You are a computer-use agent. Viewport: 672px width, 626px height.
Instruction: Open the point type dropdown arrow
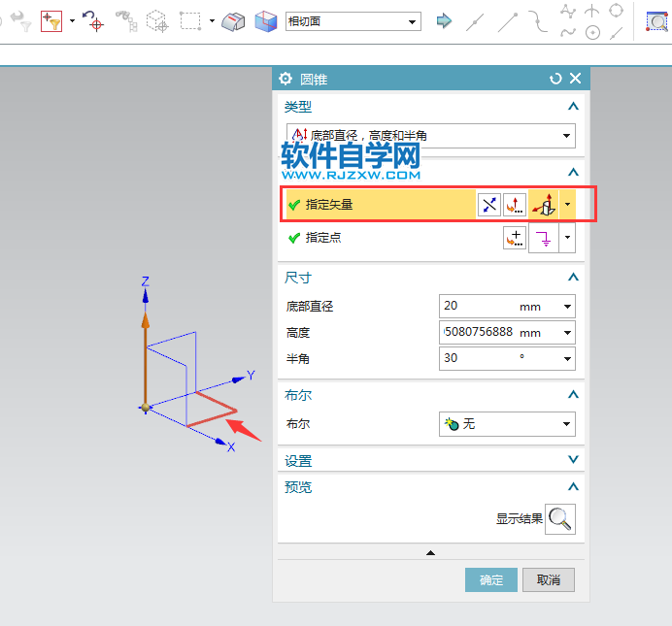point(567,238)
